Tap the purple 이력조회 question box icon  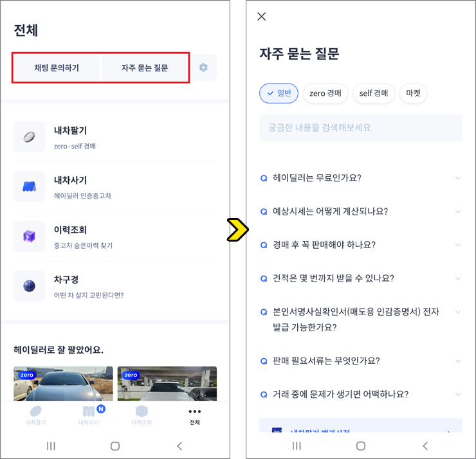(30, 236)
